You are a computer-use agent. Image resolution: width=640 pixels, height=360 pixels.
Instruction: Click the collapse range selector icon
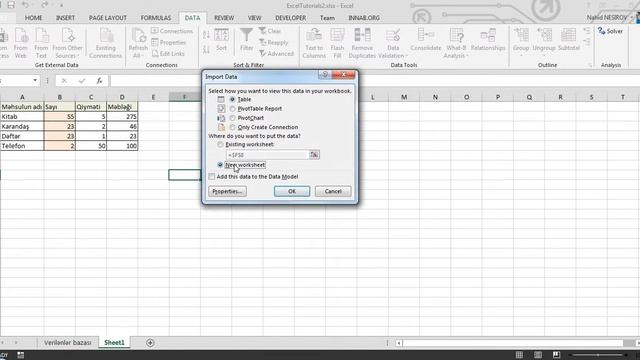point(314,155)
